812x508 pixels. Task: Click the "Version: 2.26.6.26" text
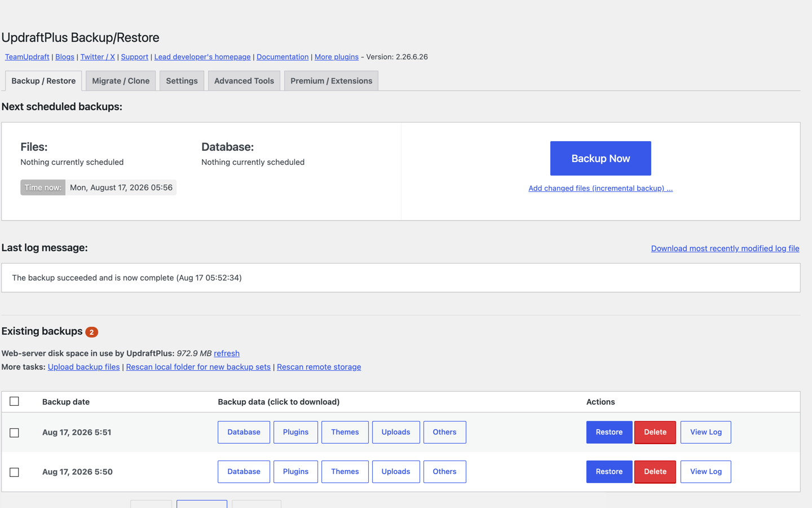[x=397, y=57]
